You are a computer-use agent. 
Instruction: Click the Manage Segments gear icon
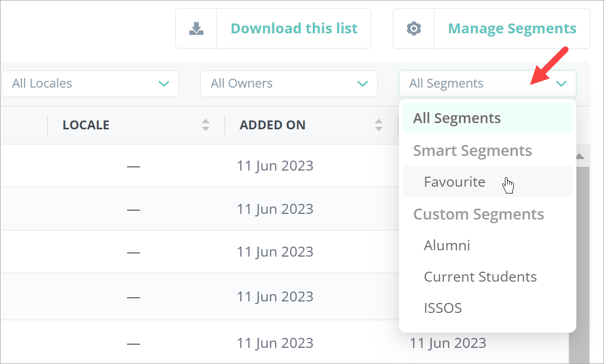(x=414, y=29)
